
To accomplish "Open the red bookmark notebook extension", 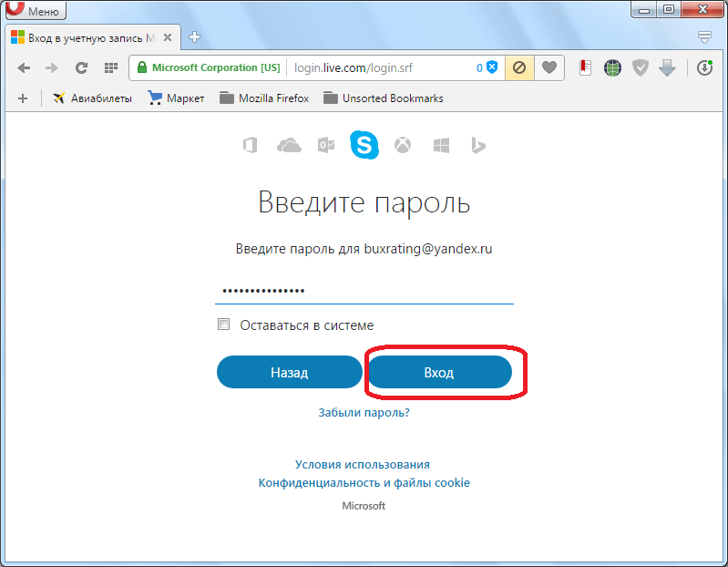I will (585, 67).
